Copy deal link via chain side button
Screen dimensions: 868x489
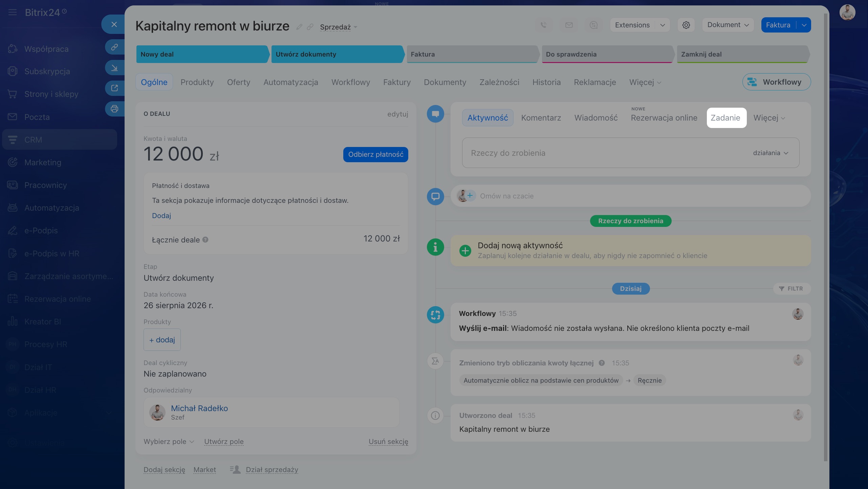pos(114,47)
